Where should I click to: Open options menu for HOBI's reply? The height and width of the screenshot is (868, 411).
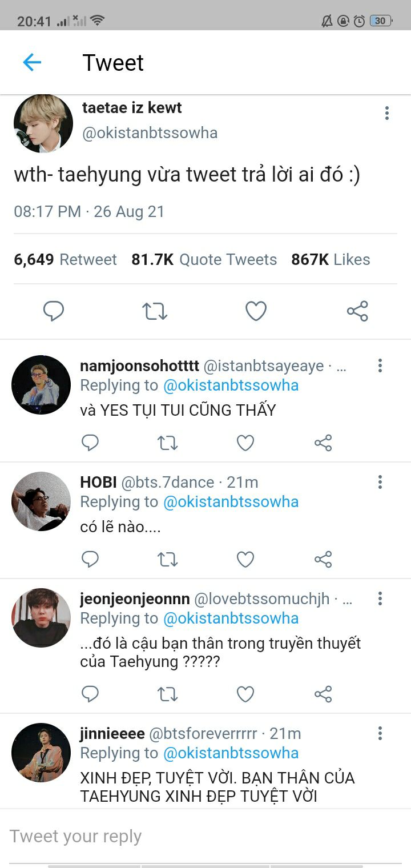tap(380, 482)
